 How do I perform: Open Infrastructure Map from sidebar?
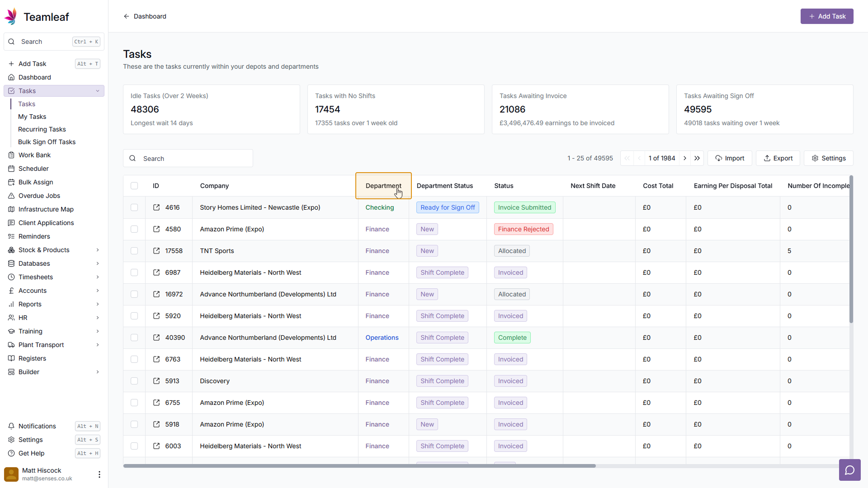click(x=46, y=209)
